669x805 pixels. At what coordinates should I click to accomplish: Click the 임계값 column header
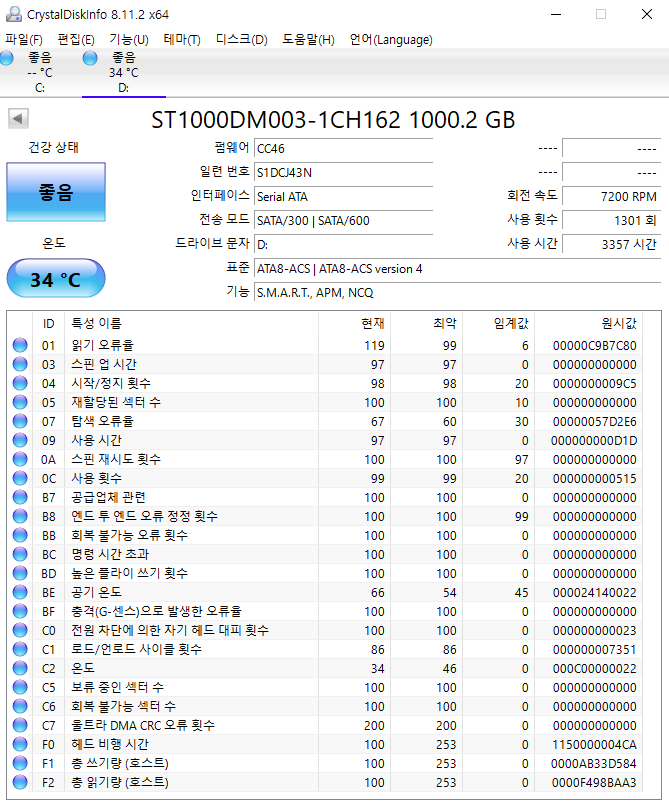(x=498, y=323)
